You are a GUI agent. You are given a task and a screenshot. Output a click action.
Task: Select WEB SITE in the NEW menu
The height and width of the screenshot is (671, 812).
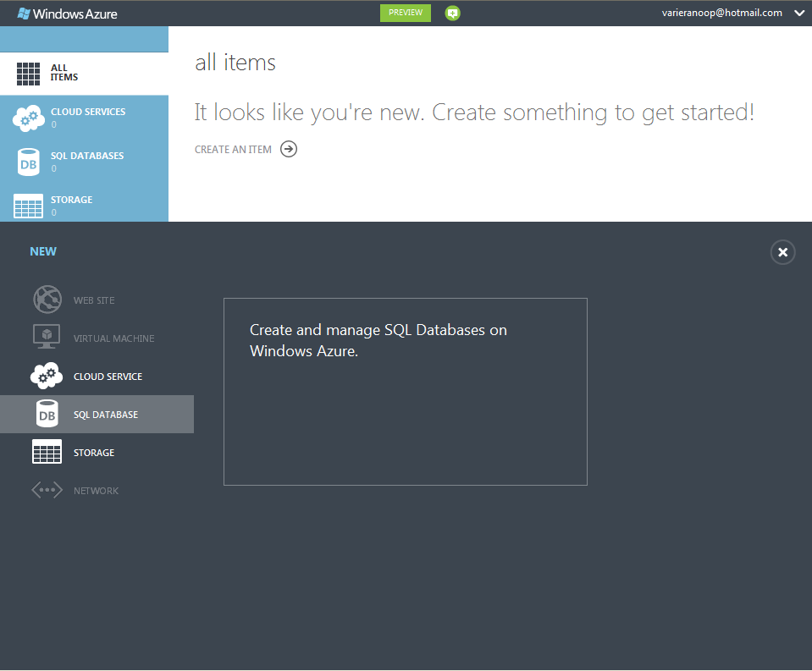click(x=97, y=300)
